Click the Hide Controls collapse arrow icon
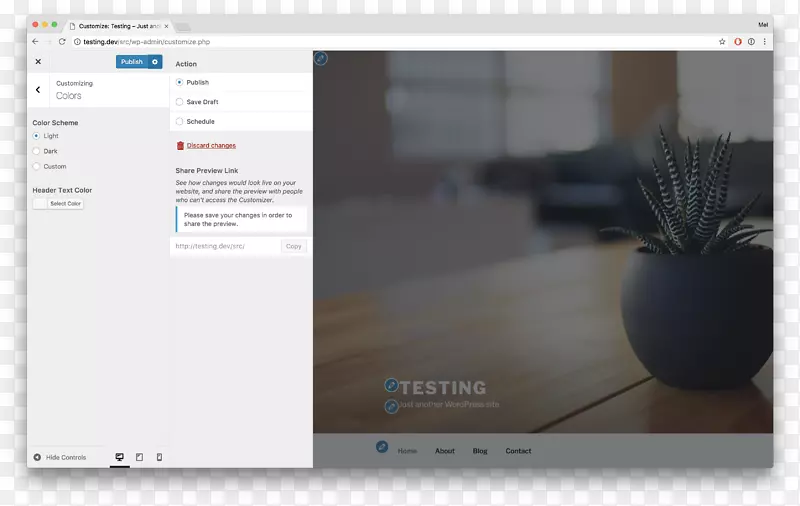The height and width of the screenshot is (506, 800). (x=37, y=457)
